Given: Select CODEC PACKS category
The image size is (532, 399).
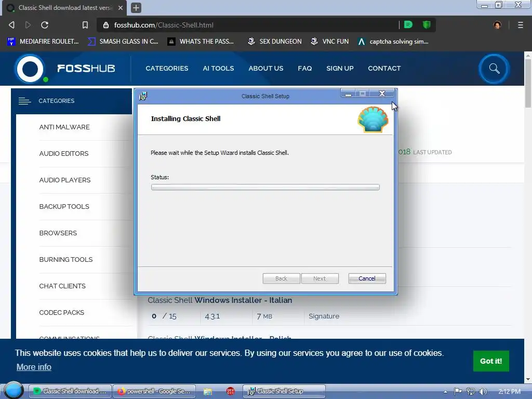Looking at the screenshot, I should tap(61, 312).
